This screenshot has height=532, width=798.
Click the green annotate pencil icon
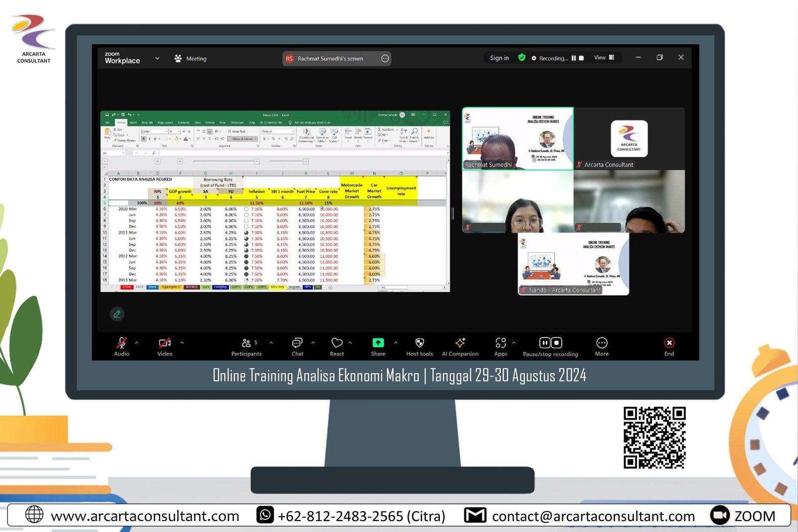117,314
